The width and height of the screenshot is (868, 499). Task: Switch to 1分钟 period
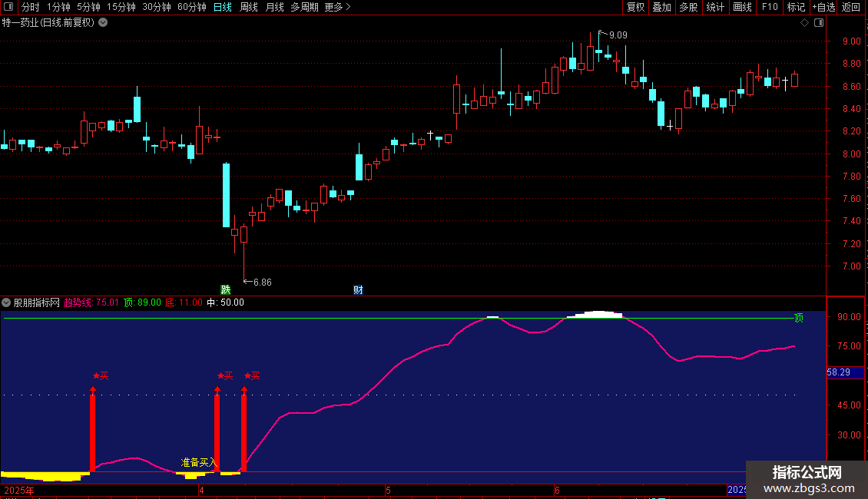(x=58, y=7)
